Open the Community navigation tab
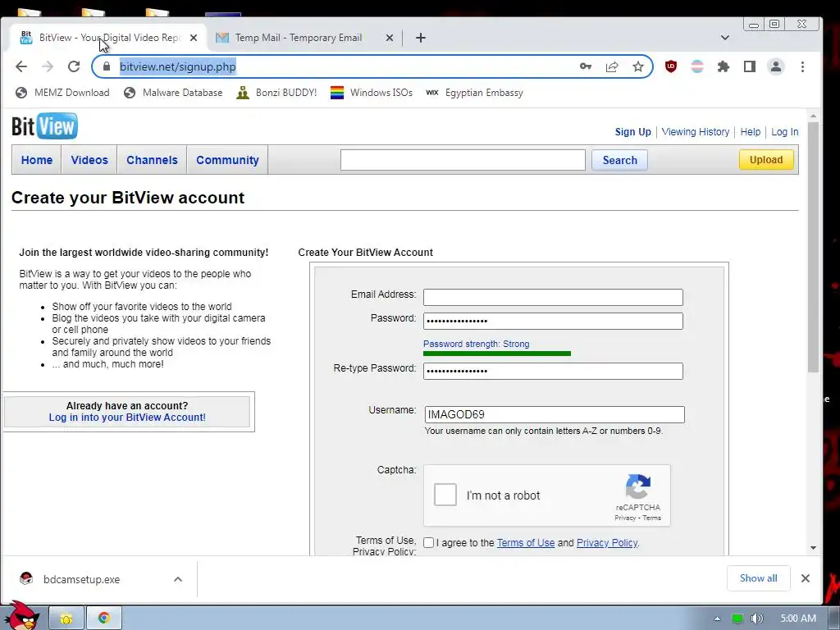This screenshot has width=840, height=630. coord(227,160)
